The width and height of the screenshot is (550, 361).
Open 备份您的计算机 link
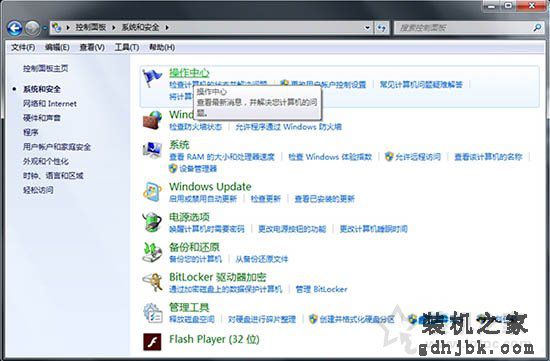pyautogui.click(x=195, y=259)
